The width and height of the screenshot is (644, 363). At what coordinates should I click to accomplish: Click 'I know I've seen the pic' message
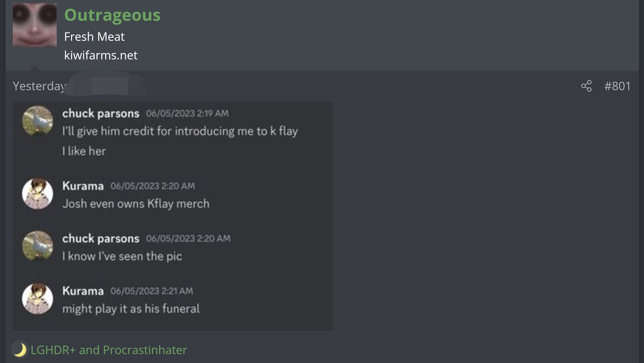point(122,256)
